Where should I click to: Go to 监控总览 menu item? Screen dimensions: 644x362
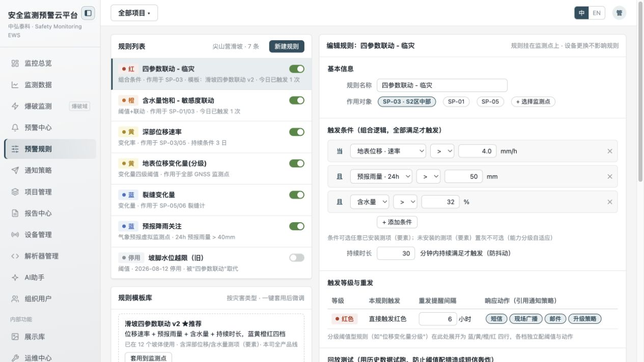[50, 64]
